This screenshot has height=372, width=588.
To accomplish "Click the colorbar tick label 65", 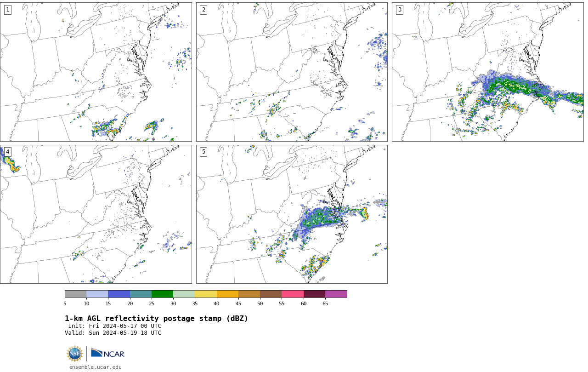I will coord(325,303).
